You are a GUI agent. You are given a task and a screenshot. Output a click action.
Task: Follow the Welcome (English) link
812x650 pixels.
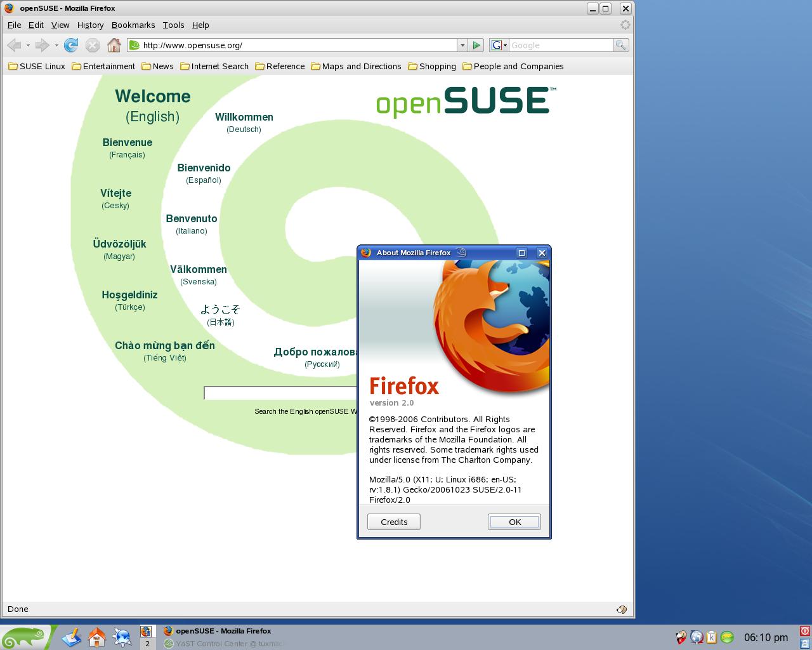[153, 105]
